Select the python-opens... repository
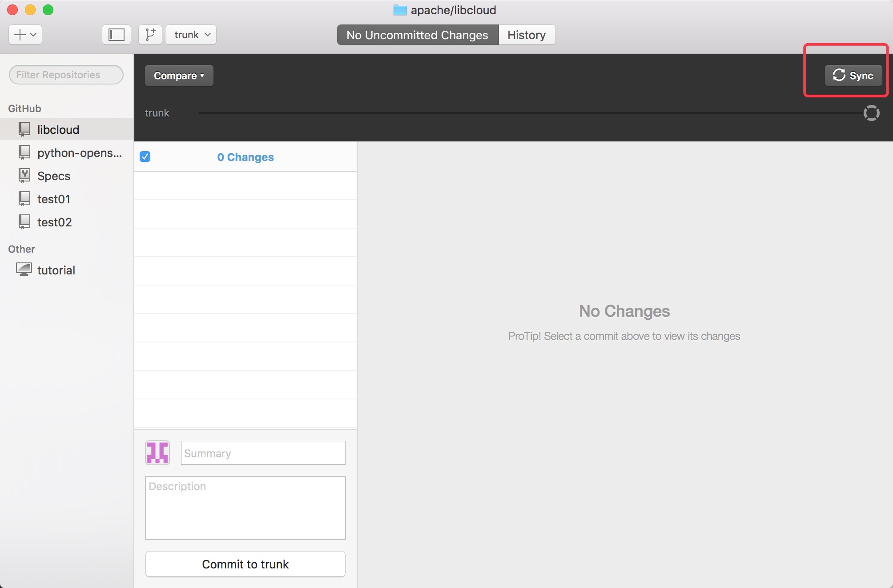 point(79,153)
